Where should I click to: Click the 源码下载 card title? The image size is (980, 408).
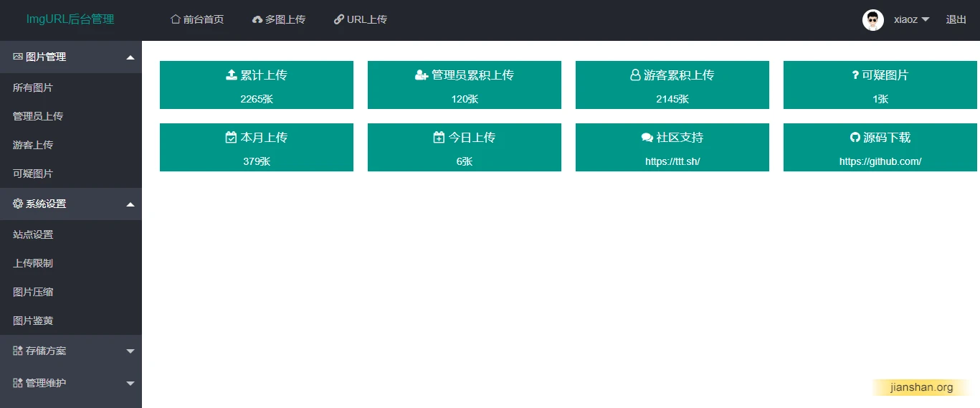tap(888, 137)
